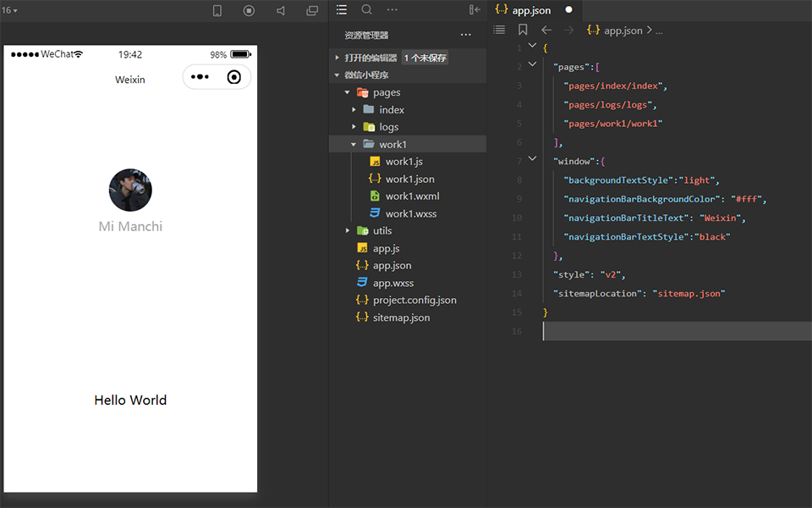Viewport: 812px width, 508px height.
Task: Place cursor on empty line 16
Action: 677,331
